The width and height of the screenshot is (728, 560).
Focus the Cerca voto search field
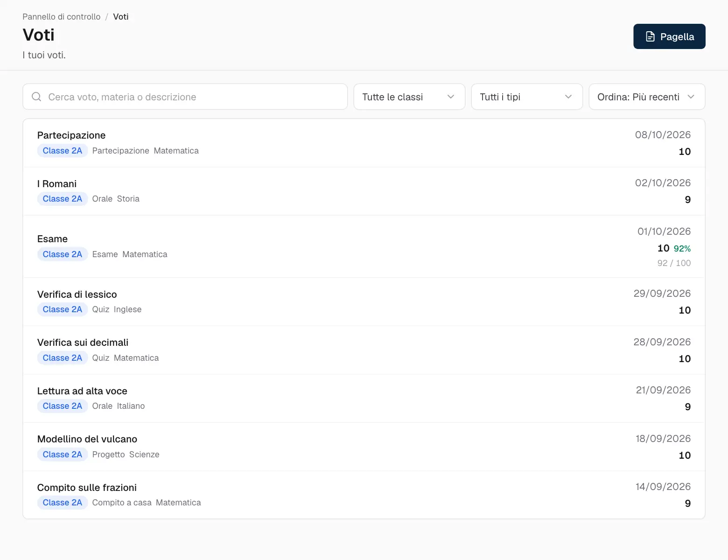[185, 97]
